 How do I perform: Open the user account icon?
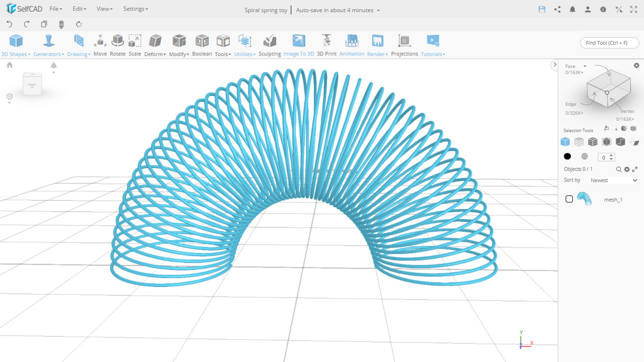588,9
